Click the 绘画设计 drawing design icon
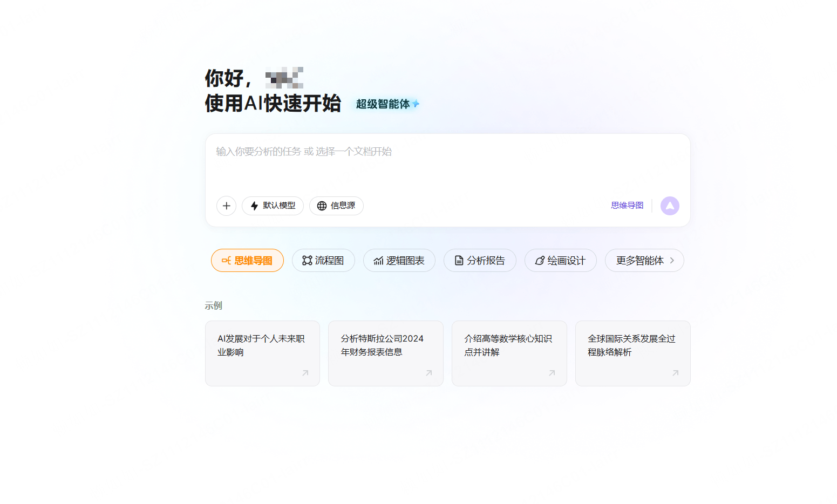The height and width of the screenshot is (504, 837). point(540,260)
